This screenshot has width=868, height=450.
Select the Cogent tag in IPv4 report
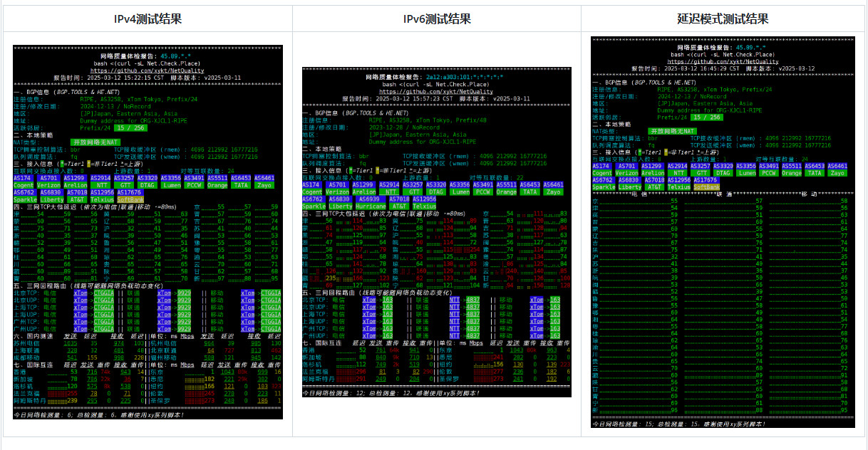tap(24, 185)
